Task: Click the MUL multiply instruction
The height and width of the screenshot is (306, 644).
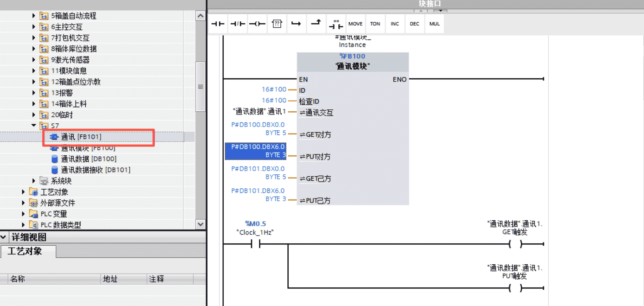Action: pos(434,24)
